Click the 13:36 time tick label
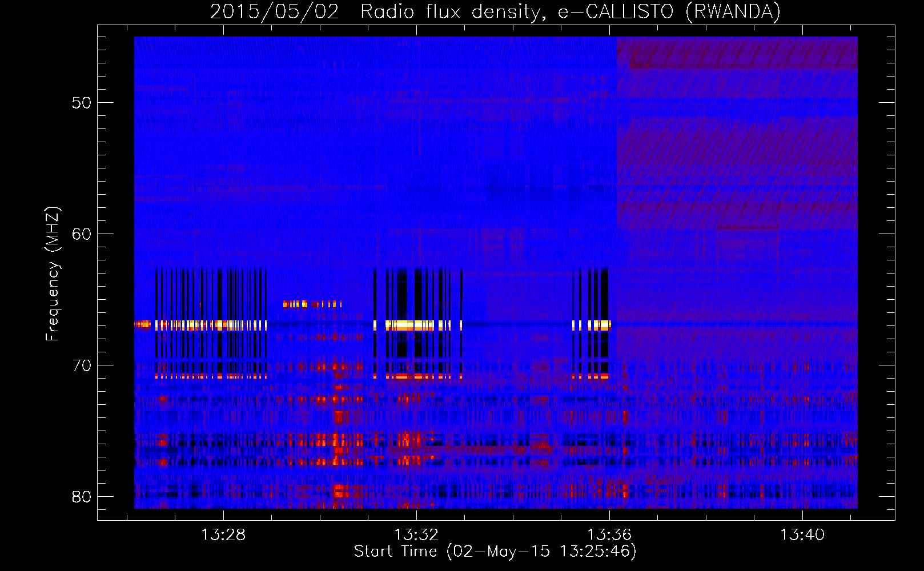Viewport: 924px width, 571px height. pyautogui.click(x=609, y=534)
